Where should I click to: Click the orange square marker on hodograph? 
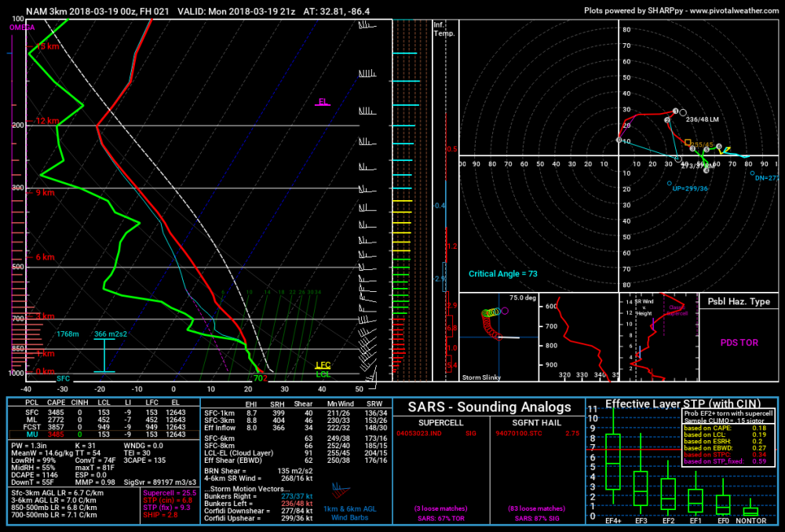tap(688, 143)
